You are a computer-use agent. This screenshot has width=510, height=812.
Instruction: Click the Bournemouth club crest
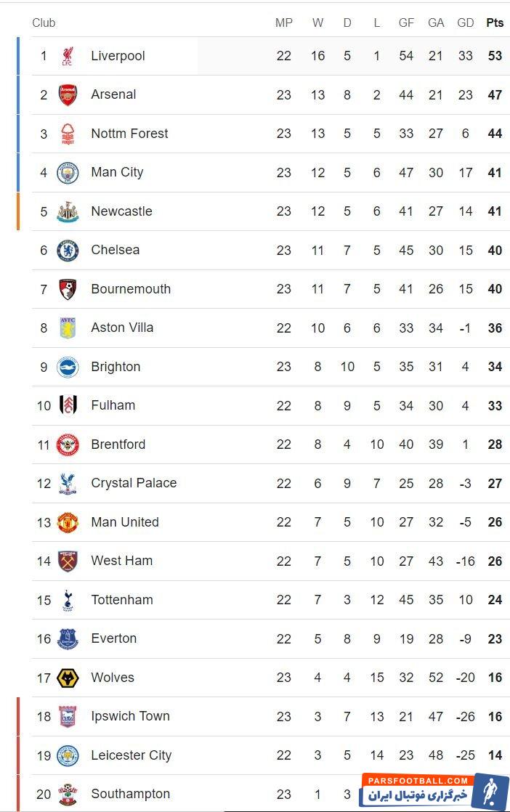pyautogui.click(x=68, y=289)
